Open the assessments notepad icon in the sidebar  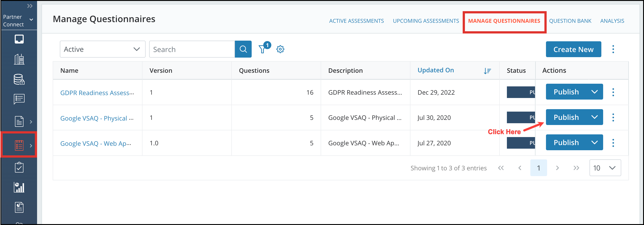coord(19,146)
